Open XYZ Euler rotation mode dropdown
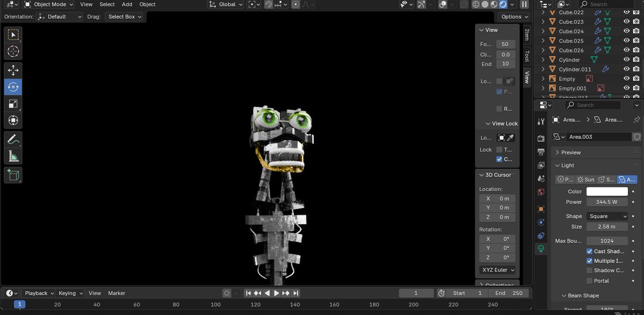644x315 pixels. coord(497,270)
